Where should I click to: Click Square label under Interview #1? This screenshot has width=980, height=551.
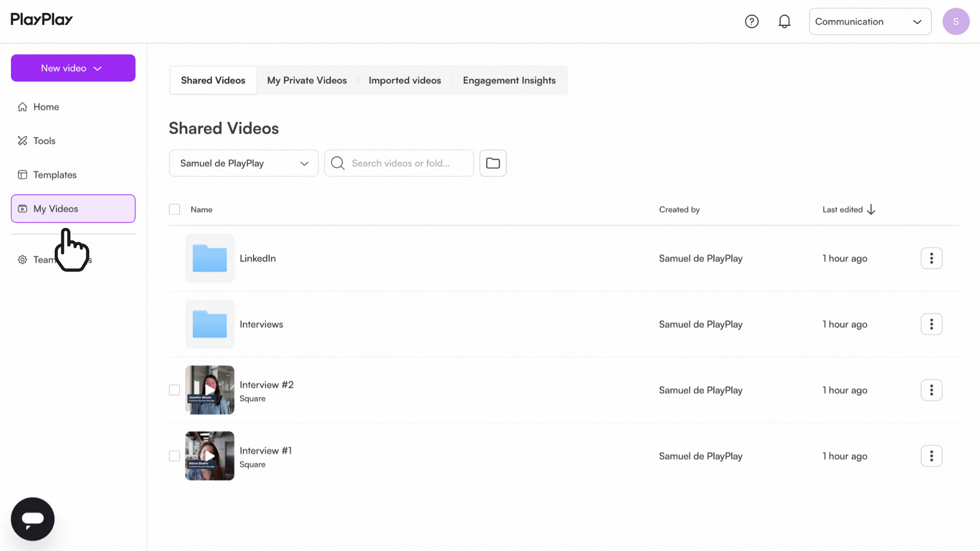pyautogui.click(x=253, y=465)
